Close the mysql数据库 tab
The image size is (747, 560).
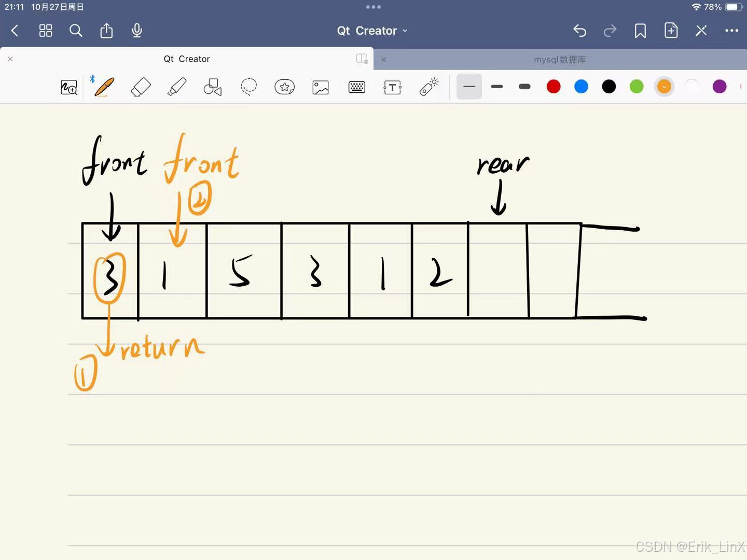[x=383, y=60]
